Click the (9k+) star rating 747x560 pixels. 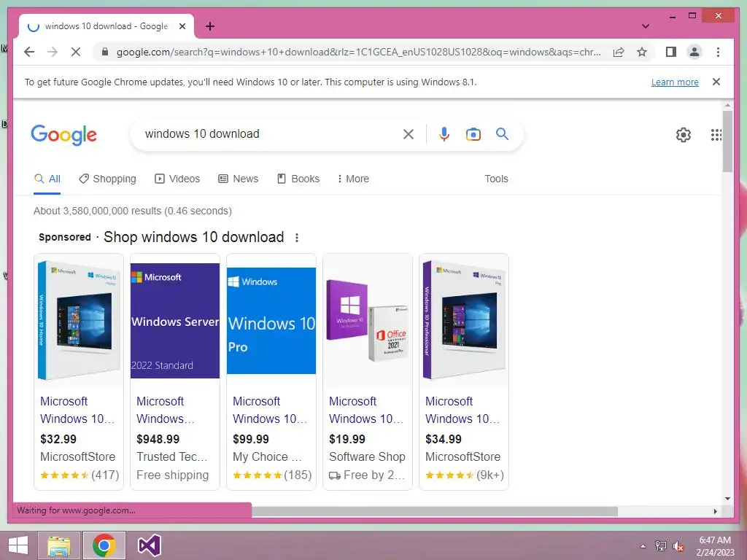pos(465,475)
